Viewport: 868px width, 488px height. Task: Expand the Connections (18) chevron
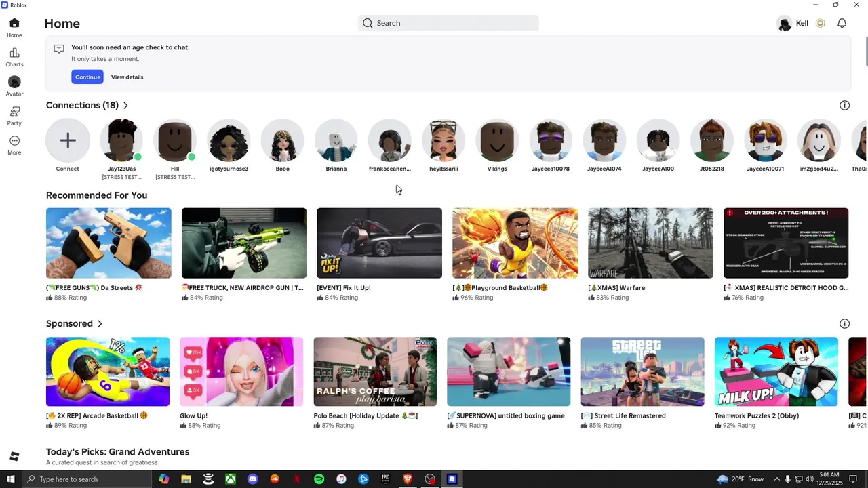tap(125, 105)
